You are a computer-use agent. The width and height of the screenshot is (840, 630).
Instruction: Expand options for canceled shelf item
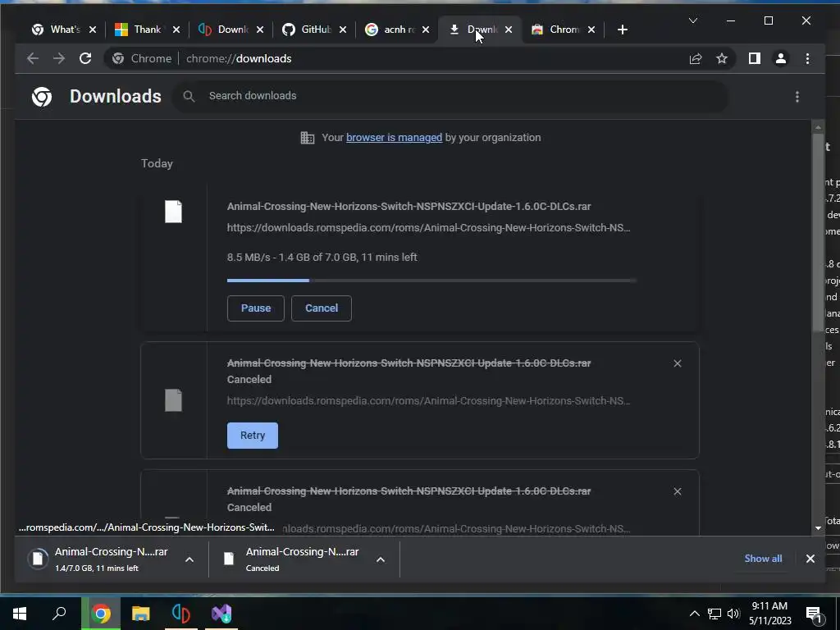(x=381, y=559)
